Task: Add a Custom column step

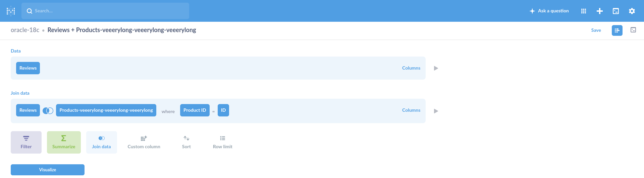Action: (144, 143)
